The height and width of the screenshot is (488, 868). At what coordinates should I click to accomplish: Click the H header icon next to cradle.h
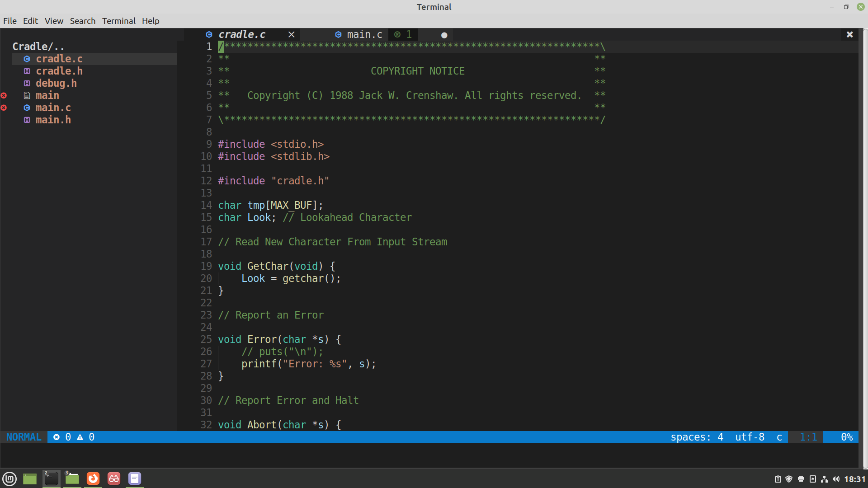(27, 71)
